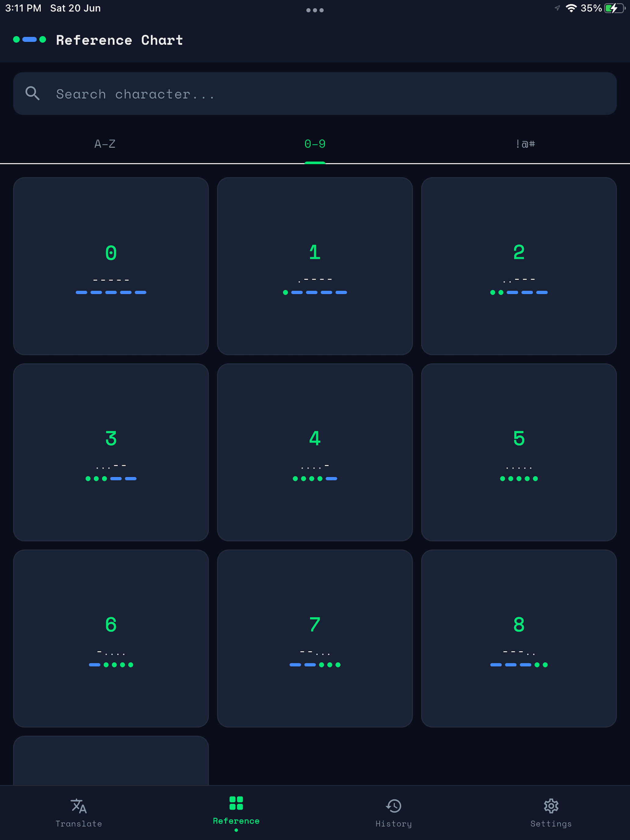Choose the digit 4 card
This screenshot has width=630, height=840.
click(x=315, y=452)
